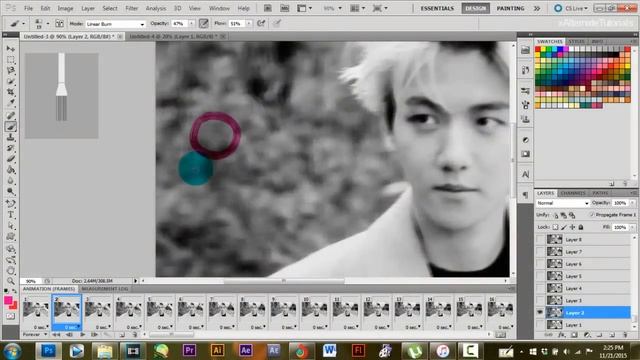Open Adobe Illustrator from taskbar
The width and height of the screenshot is (640, 360).
coord(217,351)
